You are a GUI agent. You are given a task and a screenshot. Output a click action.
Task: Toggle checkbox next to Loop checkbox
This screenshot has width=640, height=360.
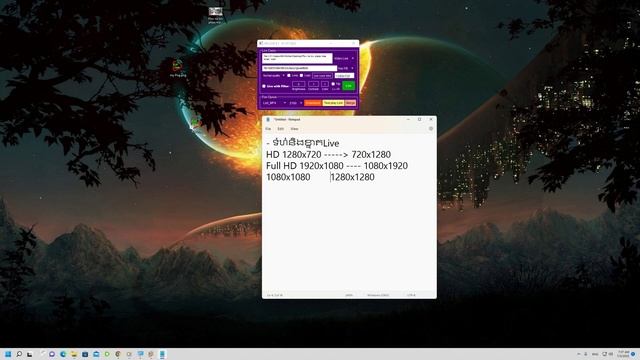tap(301, 76)
